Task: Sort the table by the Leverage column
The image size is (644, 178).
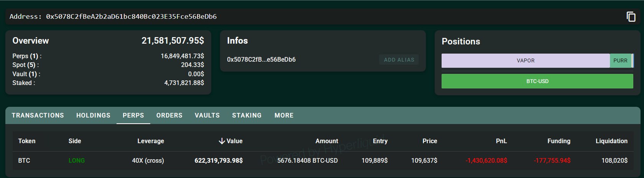Action: click(x=150, y=141)
